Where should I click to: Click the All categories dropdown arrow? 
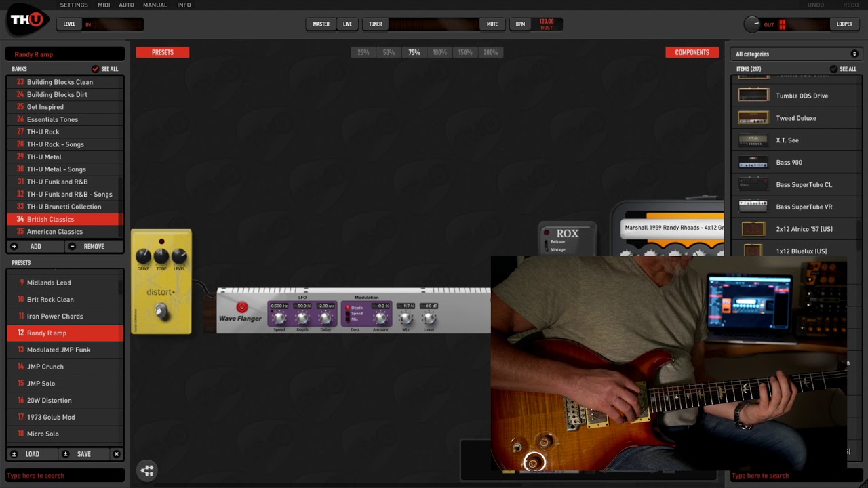(x=854, y=54)
